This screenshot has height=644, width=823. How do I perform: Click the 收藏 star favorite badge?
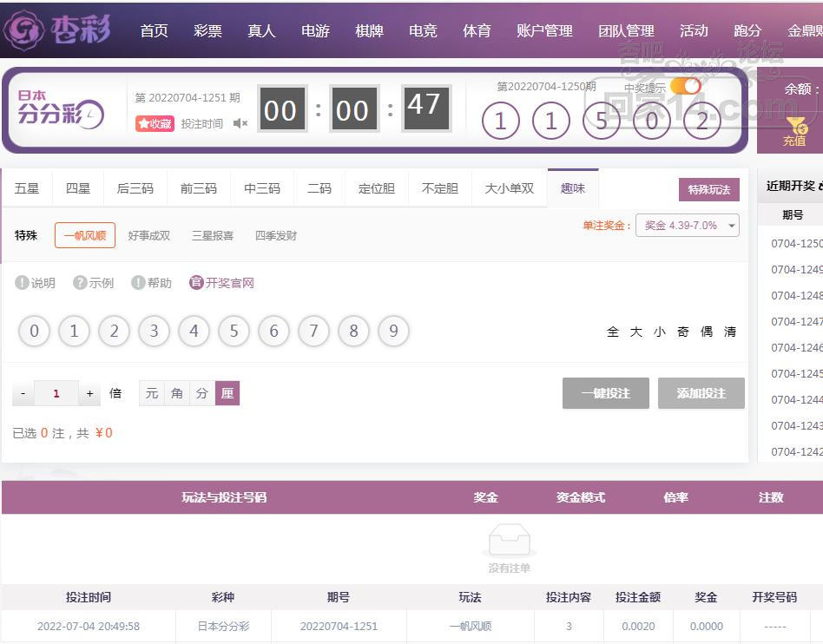(155, 124)
